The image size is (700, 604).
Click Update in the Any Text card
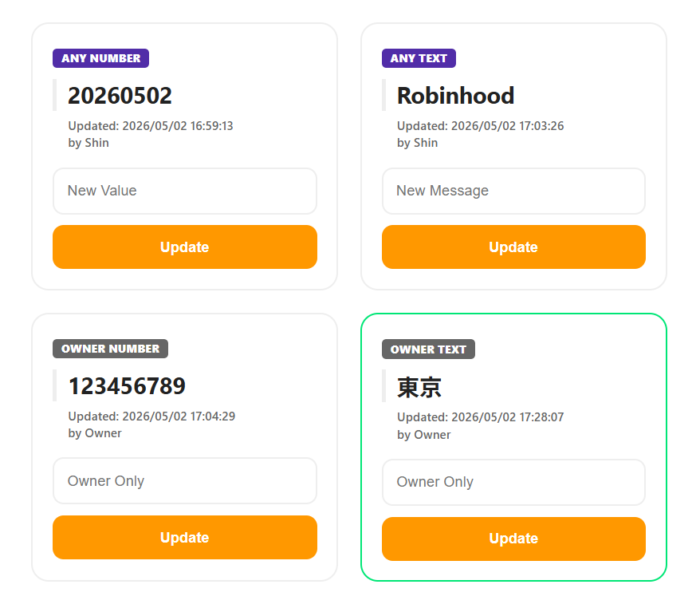[513, 247]
